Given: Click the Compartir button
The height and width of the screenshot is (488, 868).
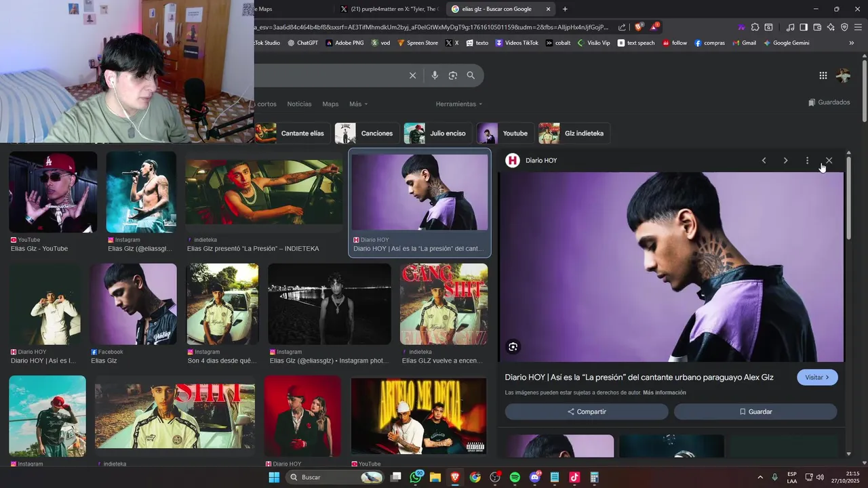Looking at the screenshot, I should pyautogui.click(x=587, y=411).
